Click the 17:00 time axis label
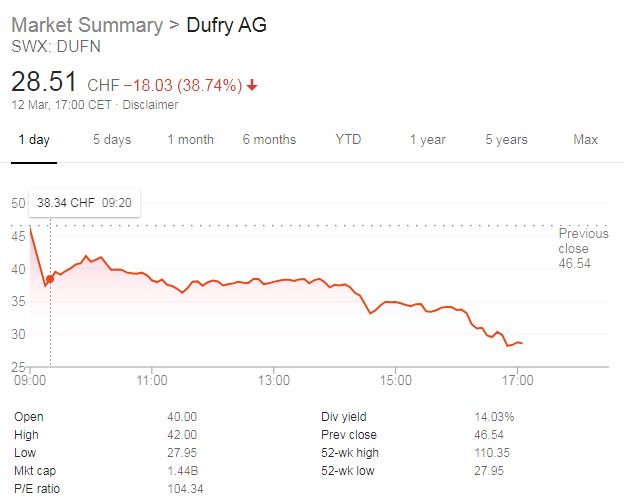624x502 pixels. coord(517,380)
